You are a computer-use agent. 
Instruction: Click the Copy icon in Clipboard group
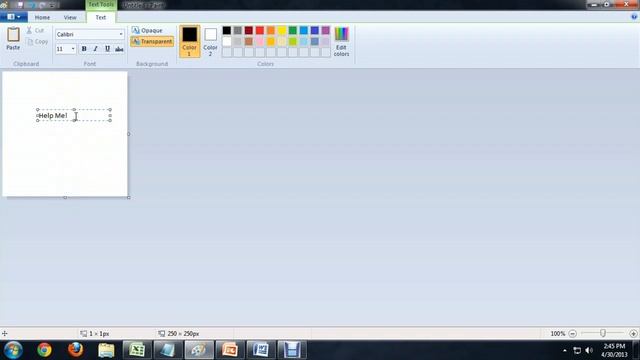tap(30, 42)
